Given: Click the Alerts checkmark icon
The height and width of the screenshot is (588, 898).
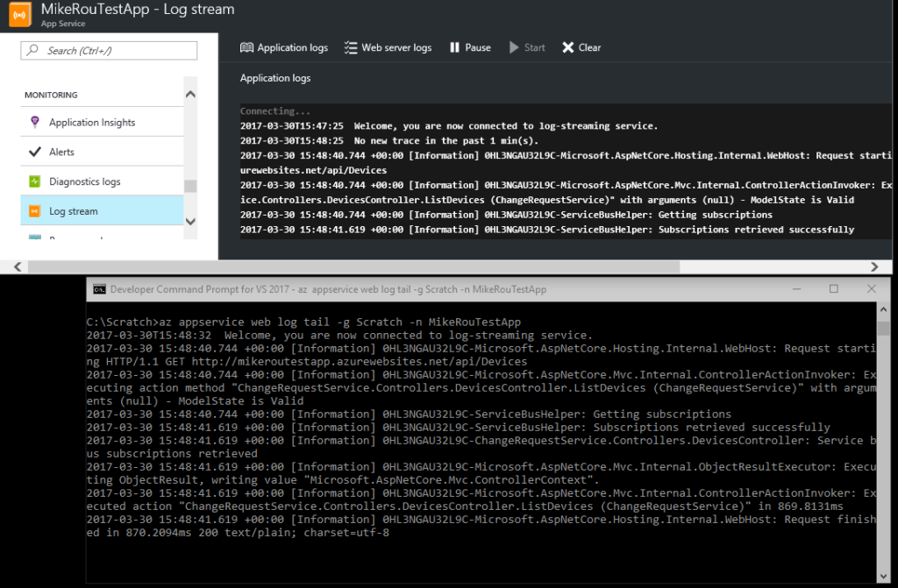Looking at the screenshot, I should click(35, 152).
